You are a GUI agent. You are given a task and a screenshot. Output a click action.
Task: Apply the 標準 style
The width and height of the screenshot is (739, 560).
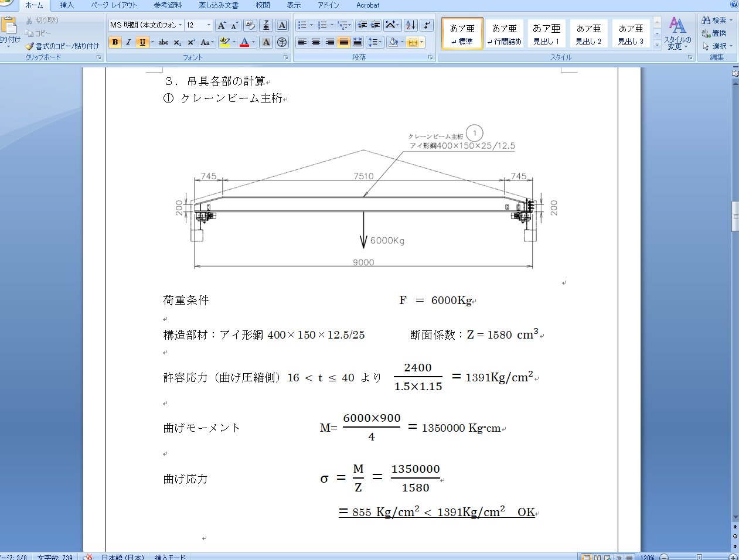pos(462,33)
